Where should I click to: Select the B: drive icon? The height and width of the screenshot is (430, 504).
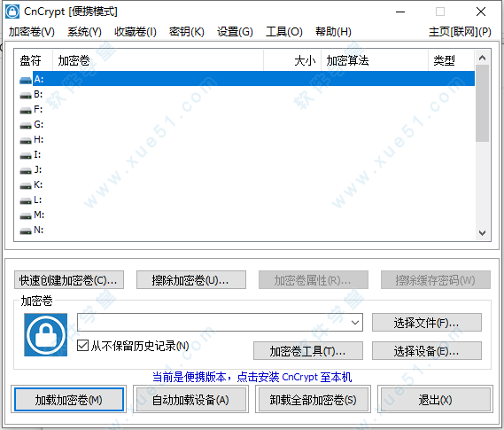(26, 95)
